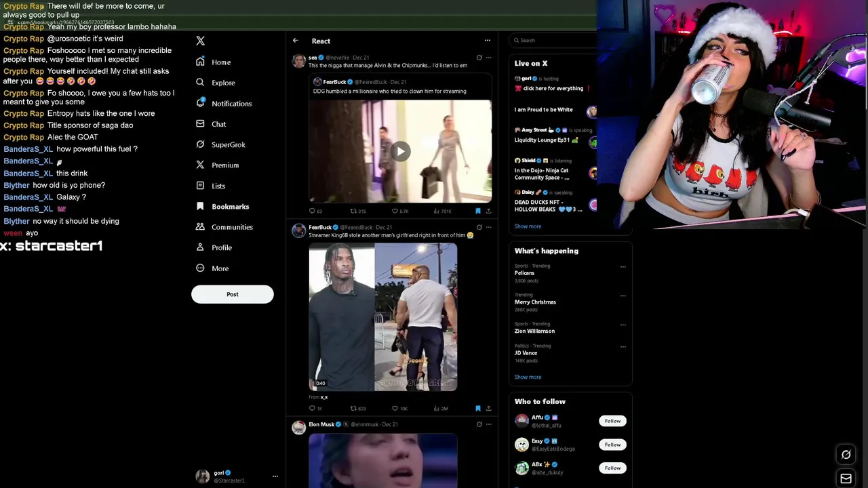Viewport: 868px width, 488px height.
Task: Repost FearBuck post showing 623 reposts
Action: [x=358, y=408]
